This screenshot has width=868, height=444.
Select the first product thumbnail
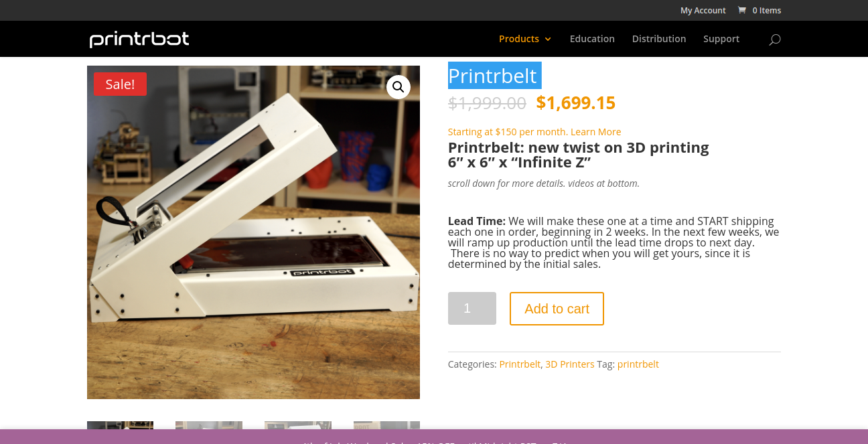tap(121, 425)
